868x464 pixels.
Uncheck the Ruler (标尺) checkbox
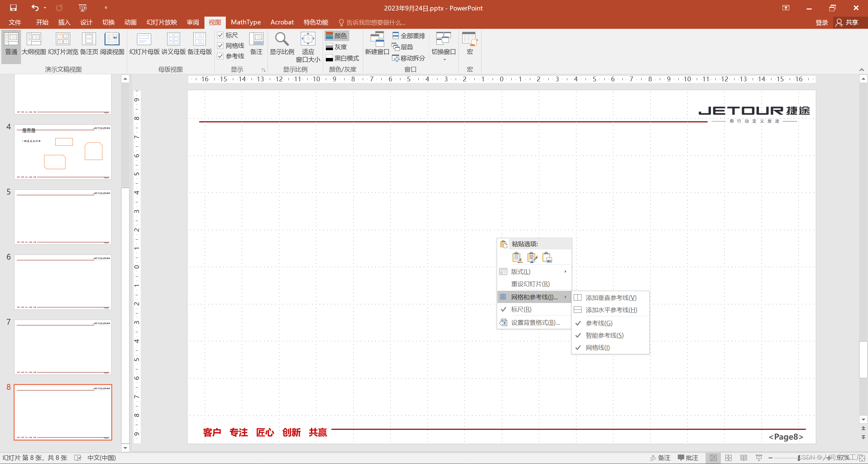220,35
